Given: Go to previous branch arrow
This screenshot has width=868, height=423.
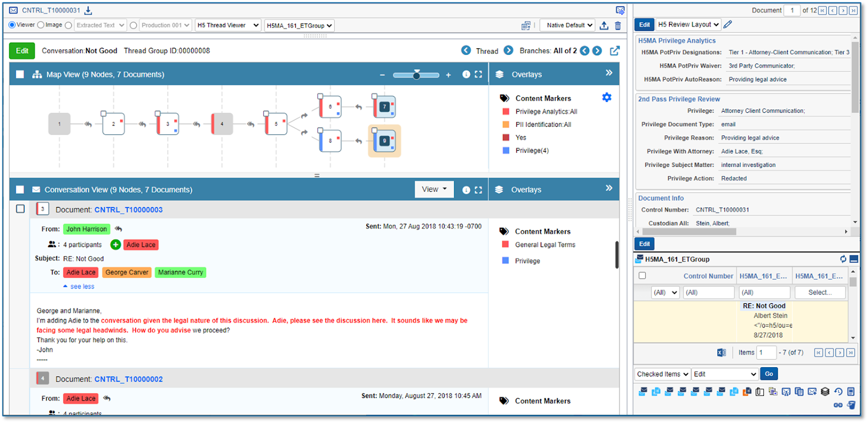Looking at the screenshot, I should pyautogui.click(x=584, y=51).
